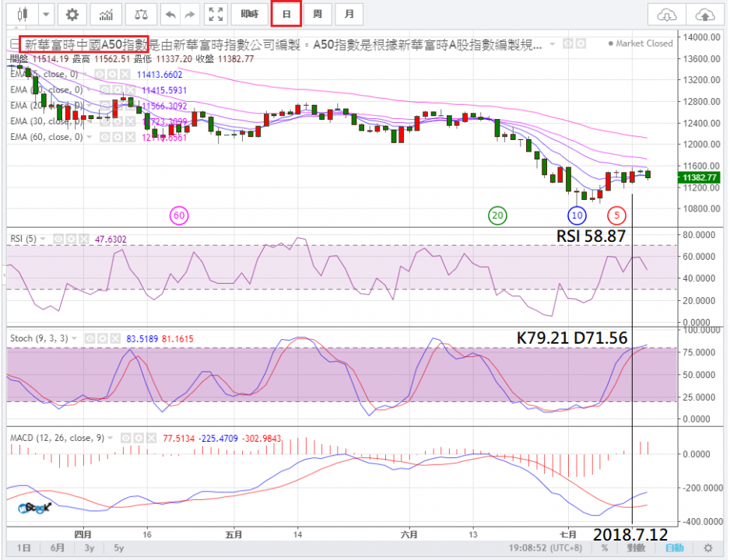Open settings gear for EMA (5, close, 0)
The height and width of the screenshot is (560, 730).
click(112, 74)
